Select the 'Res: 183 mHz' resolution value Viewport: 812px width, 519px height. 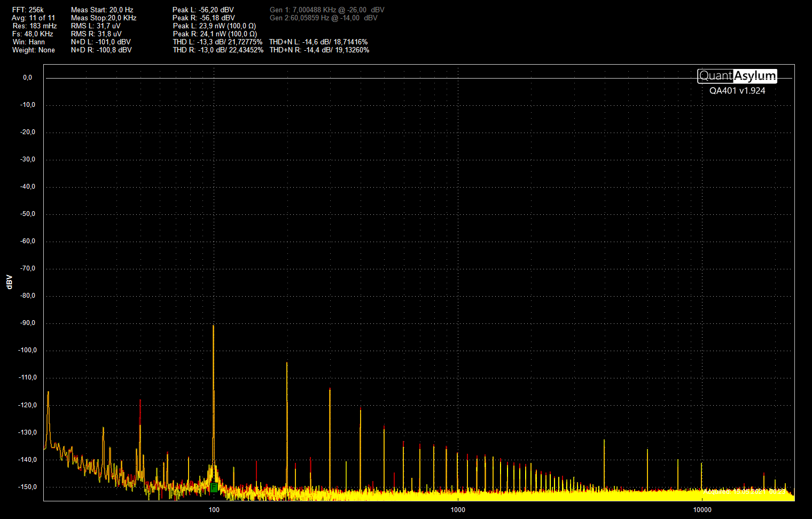click(35, 26)
